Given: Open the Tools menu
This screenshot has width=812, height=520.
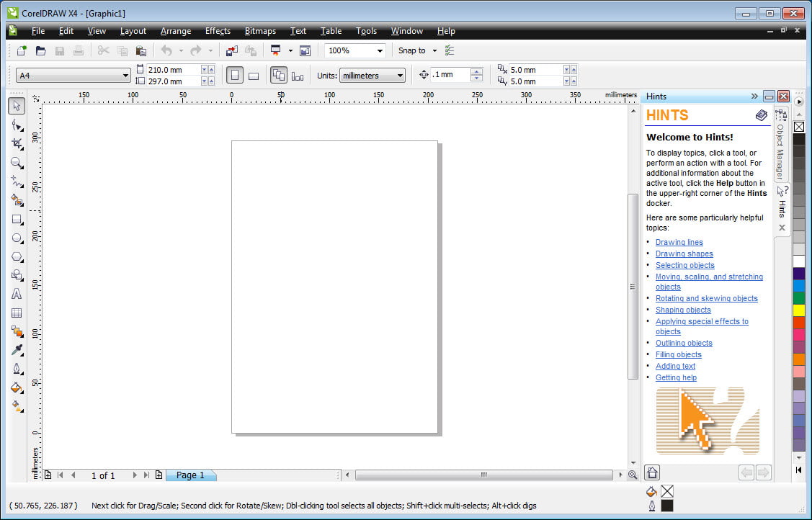Looking at the screenshot, I should 366,31.
